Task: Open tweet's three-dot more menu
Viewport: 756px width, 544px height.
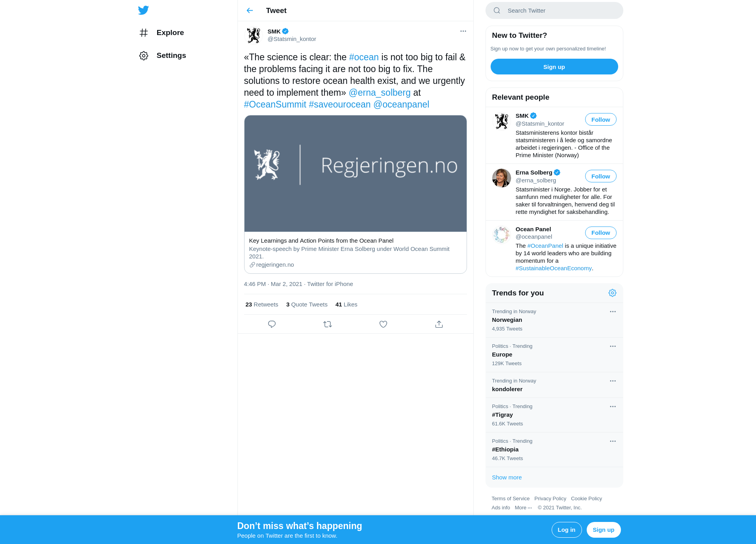Action: point(463,31)
